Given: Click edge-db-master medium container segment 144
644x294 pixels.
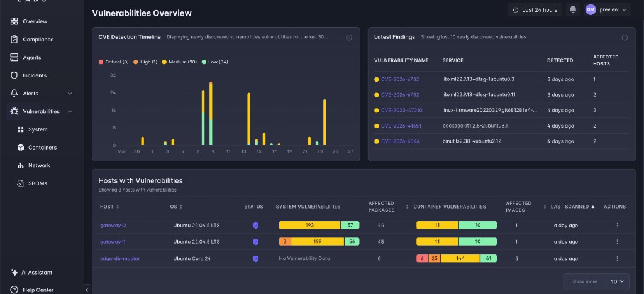Looking at the screenshot, I should pyautogui.click(x=460, y=259).
